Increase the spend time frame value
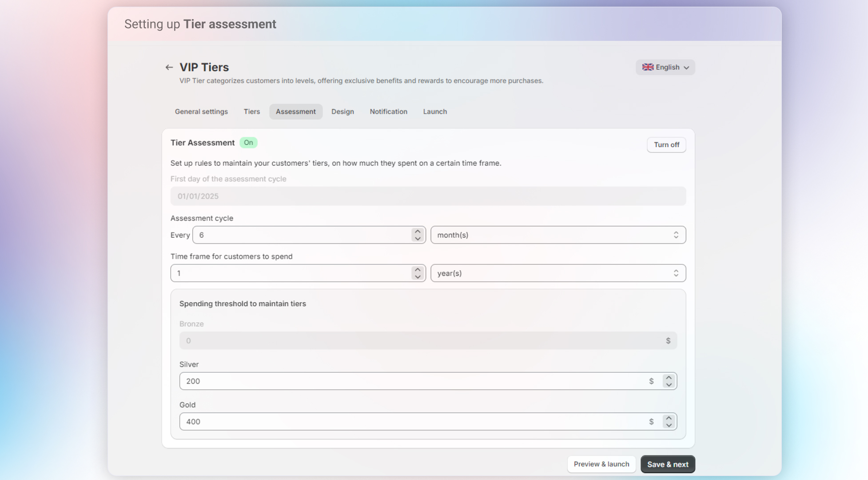 (x=418, y=270)
